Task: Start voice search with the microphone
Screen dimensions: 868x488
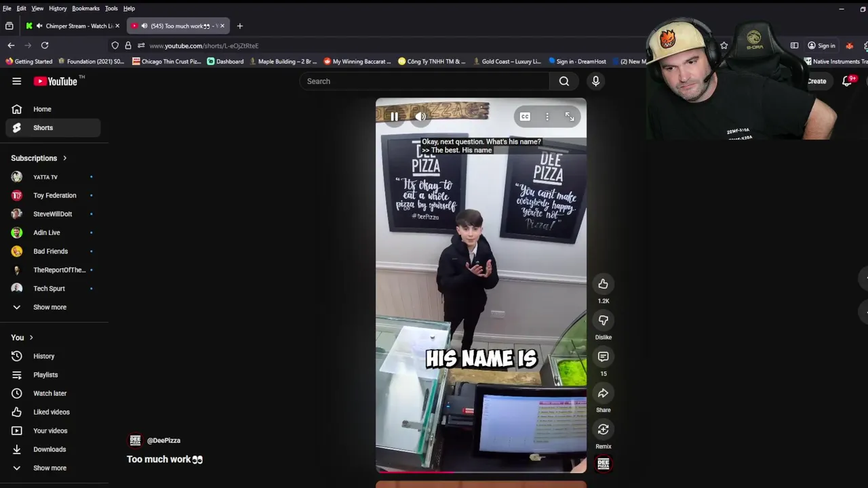Action: click(x=595, y=81)
